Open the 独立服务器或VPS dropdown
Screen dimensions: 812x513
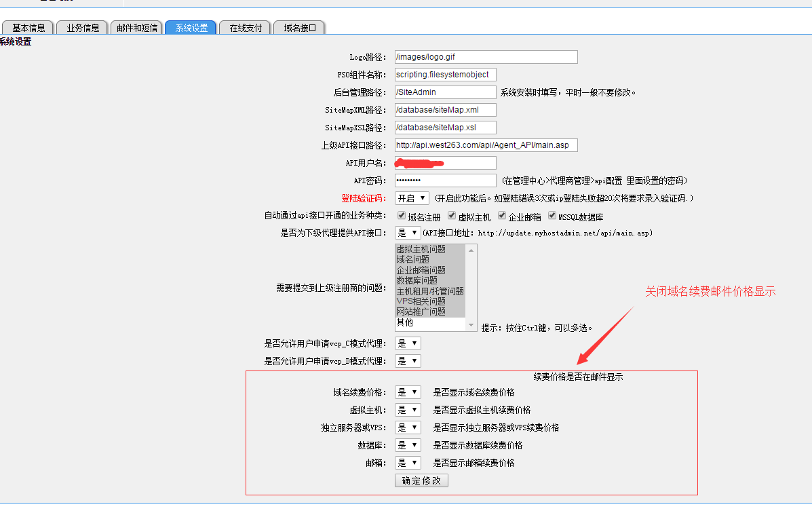click(408, 427)
